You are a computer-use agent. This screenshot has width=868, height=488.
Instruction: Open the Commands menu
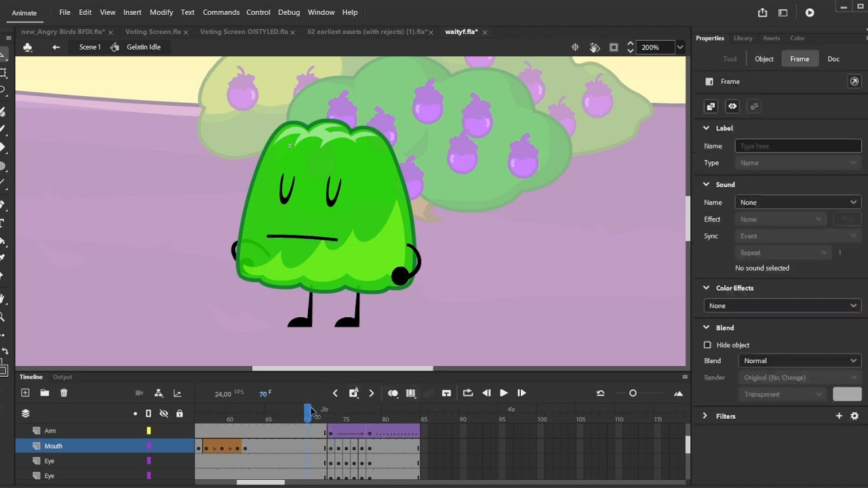coord(221,12)
